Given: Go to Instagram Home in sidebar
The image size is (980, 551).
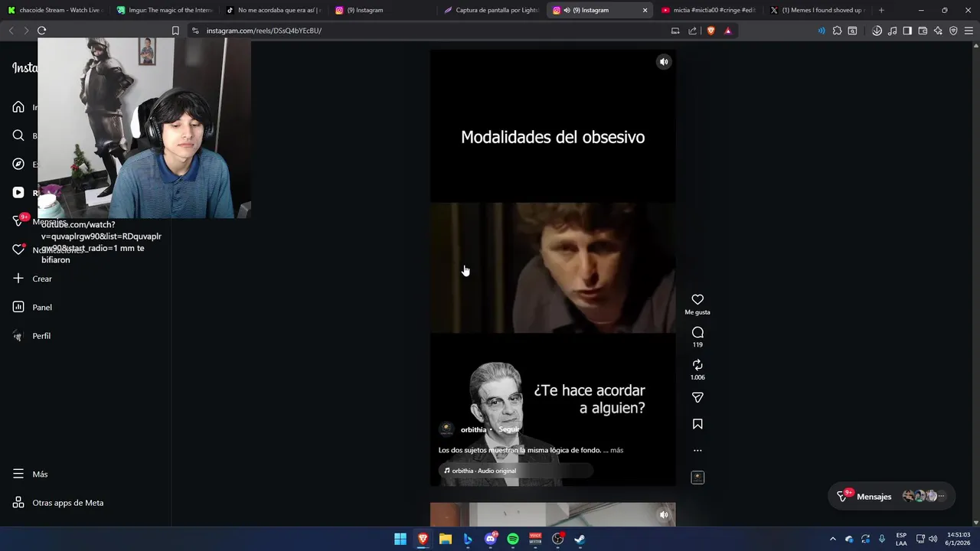Looking at the screenshot, I should pos(18,107).
